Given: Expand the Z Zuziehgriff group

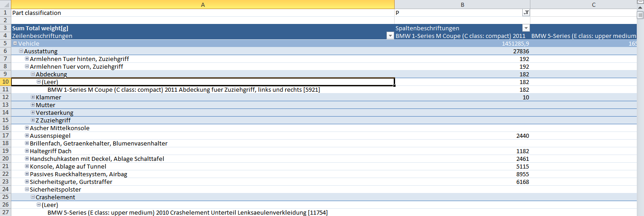Looking at the screenshot, I should (33, 121).
